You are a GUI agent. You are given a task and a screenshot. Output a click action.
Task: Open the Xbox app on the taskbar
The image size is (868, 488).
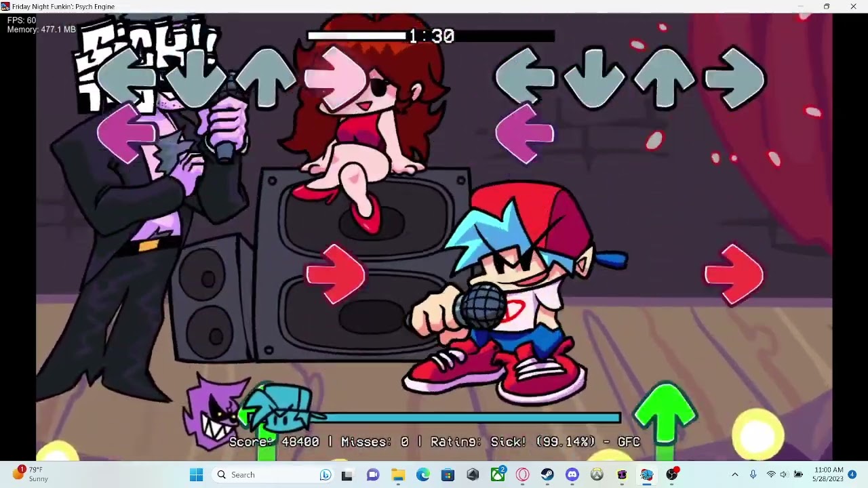[x=498, y=474]
